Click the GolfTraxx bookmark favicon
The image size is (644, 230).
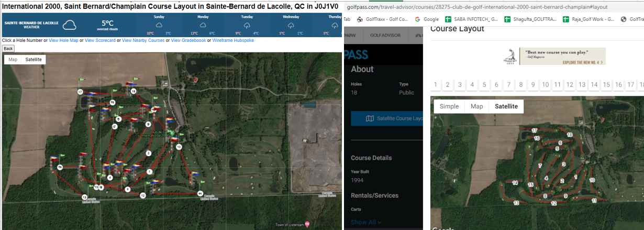click(360, 19)
